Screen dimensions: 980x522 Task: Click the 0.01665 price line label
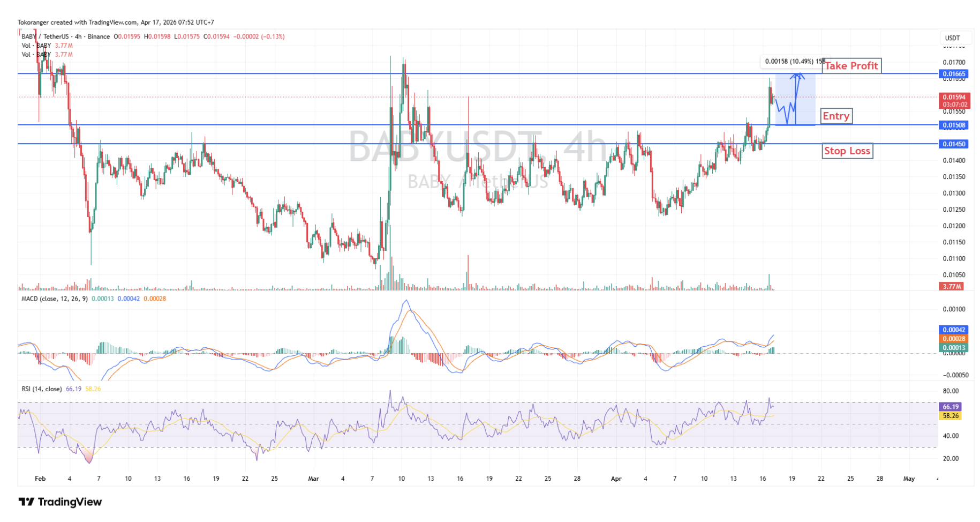[x=953, y=74]
